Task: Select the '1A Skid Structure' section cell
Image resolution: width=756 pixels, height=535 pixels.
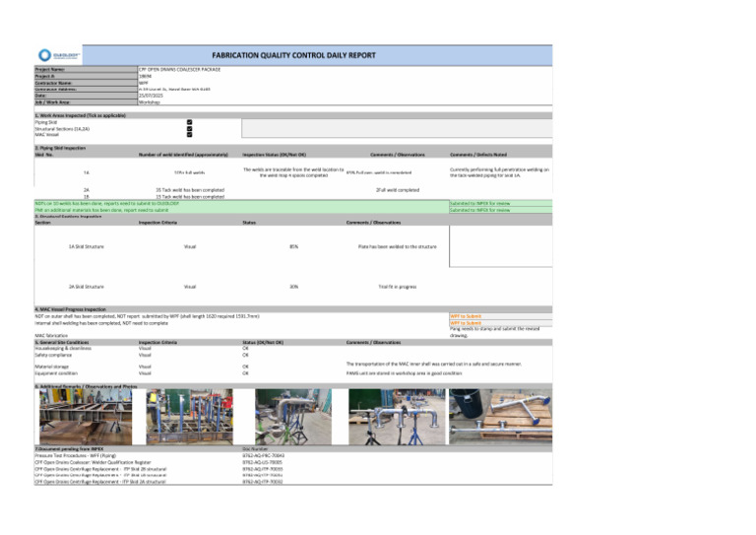Action: coord(87,246)
